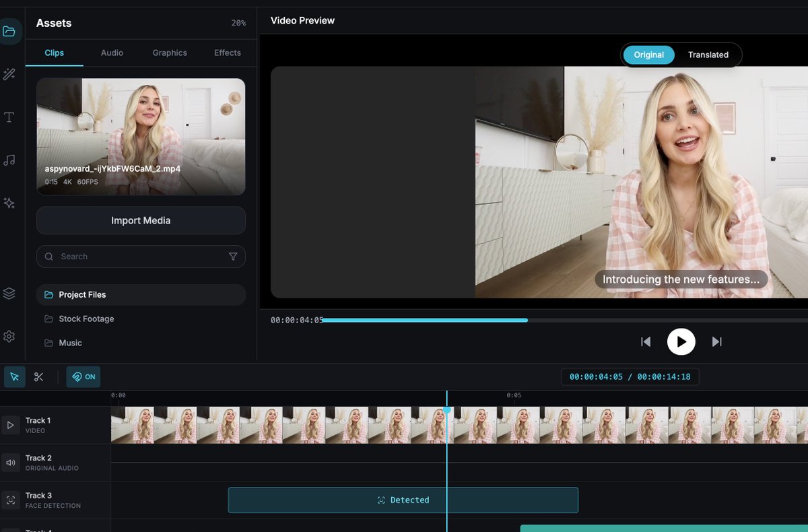Select the video filmstrip clip on Track 1
The image size is (808, 532).
[459, 425]
